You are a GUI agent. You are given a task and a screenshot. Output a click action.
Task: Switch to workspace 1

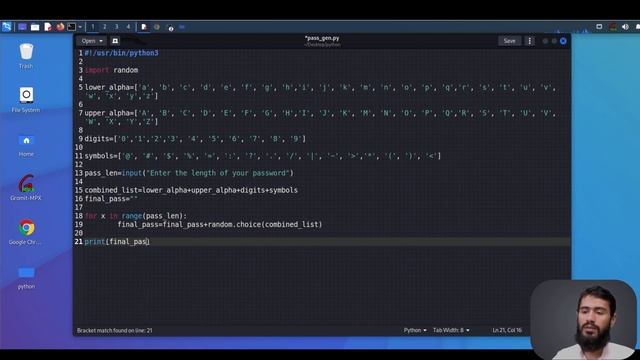pos(93,27)
